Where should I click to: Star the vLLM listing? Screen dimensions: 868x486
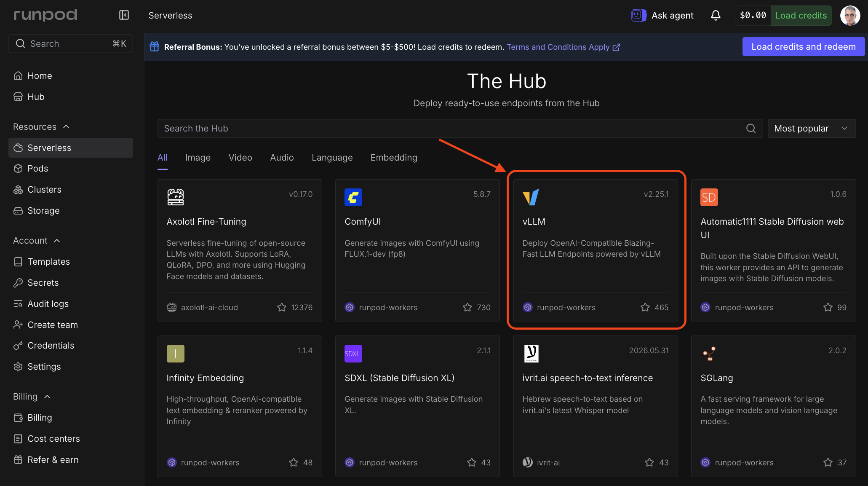coord(645,307)
